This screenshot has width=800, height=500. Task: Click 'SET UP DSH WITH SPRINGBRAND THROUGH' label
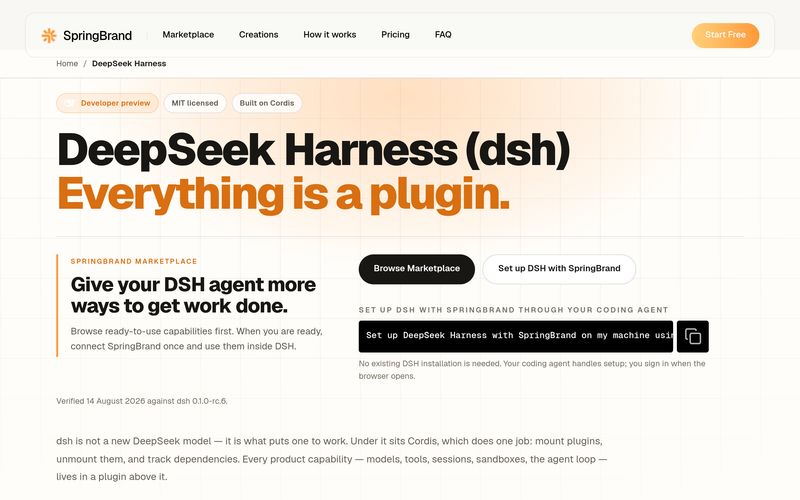[513, 310]
